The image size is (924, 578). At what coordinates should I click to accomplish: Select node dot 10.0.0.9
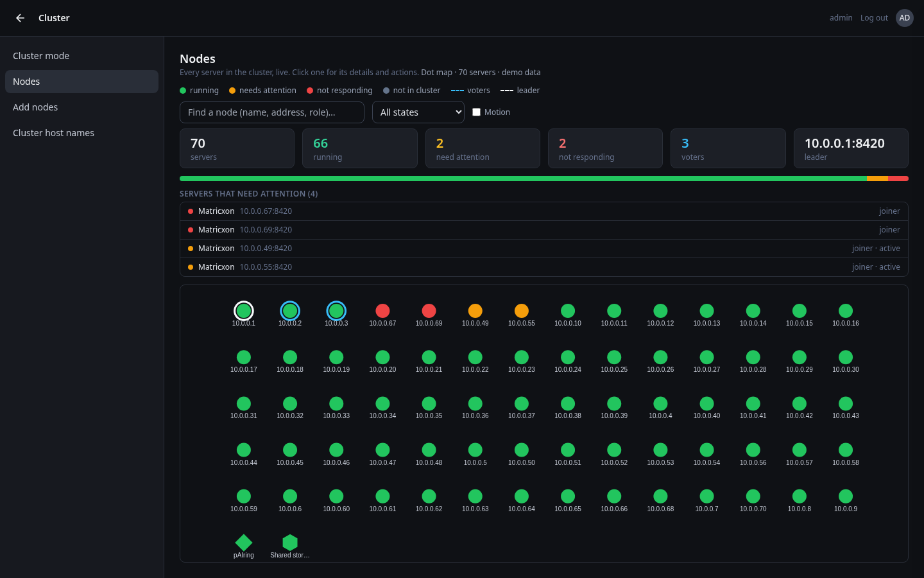click(x=846, y=496)
